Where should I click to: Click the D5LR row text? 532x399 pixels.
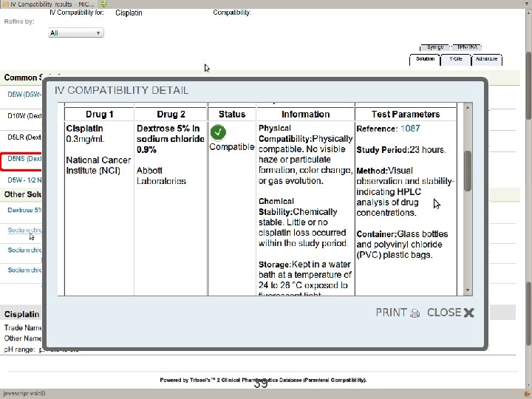coord(24,137)
